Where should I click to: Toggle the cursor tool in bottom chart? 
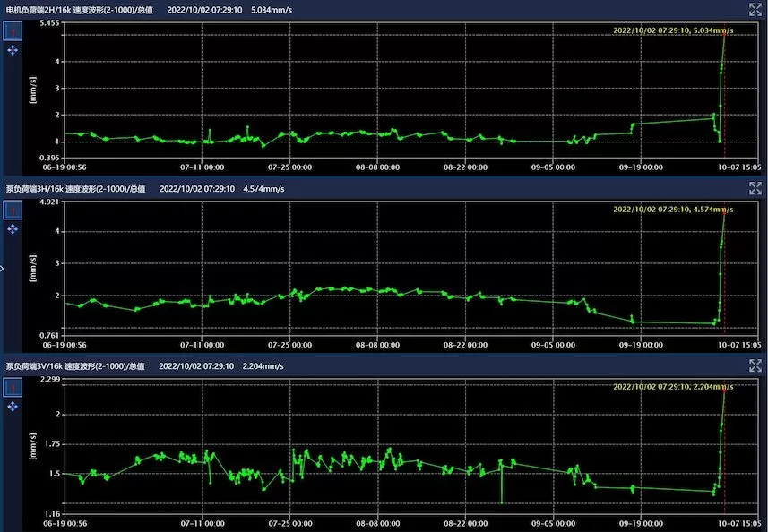point(13,387)
